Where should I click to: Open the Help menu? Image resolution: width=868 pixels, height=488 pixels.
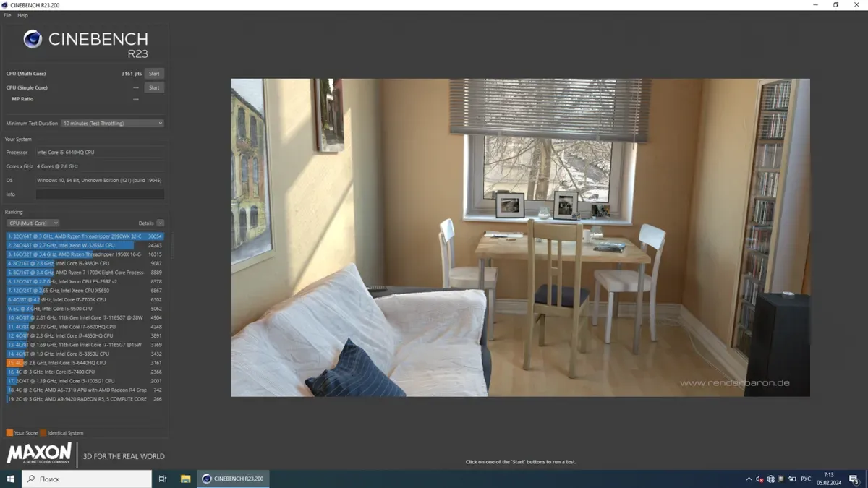click(22, 15)
